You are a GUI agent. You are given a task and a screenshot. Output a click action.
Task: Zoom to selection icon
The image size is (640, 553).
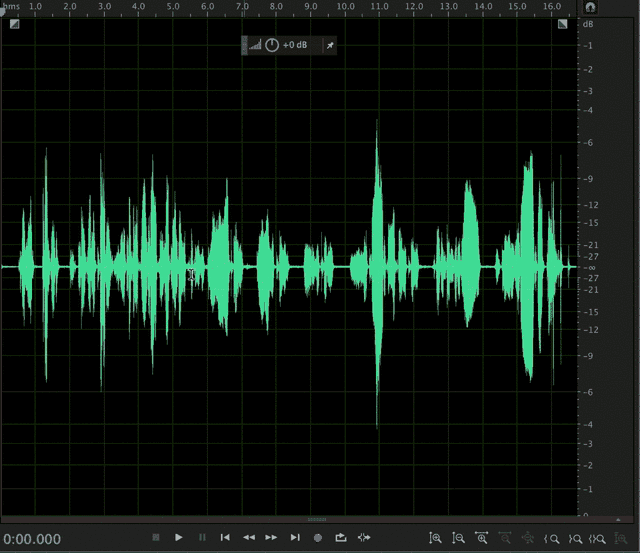click(x=598, y=539)
